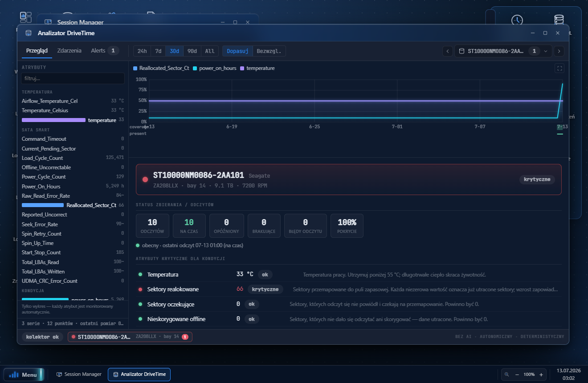Click the Analizator DriveTime taskbar button
The width and height of the screenshot is (588, 383).
(x=139, y=375)
